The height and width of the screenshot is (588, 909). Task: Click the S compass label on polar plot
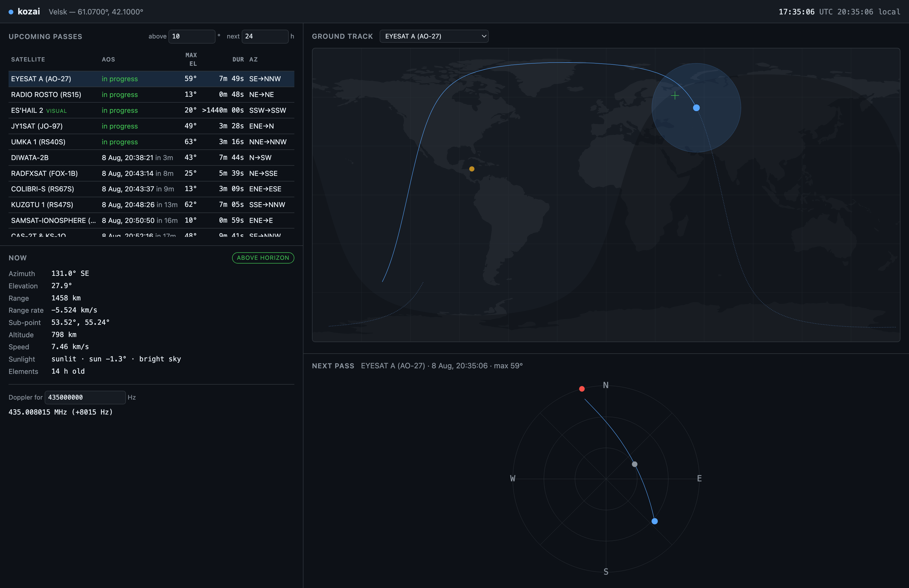[606, 572]
